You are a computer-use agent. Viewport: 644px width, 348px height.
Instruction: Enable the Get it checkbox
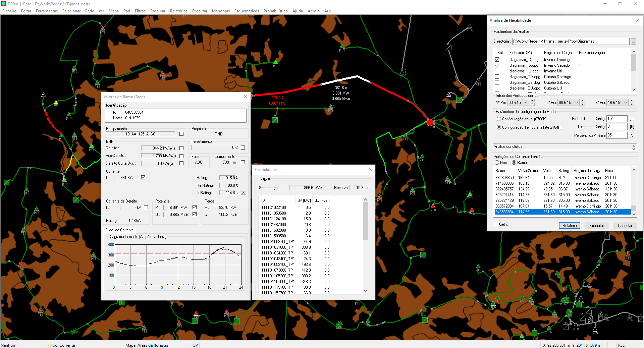point(496,224)
